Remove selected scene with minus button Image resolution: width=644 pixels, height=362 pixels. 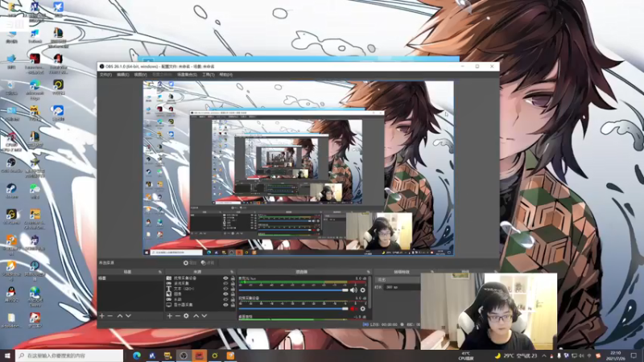[x=110, y=316]
